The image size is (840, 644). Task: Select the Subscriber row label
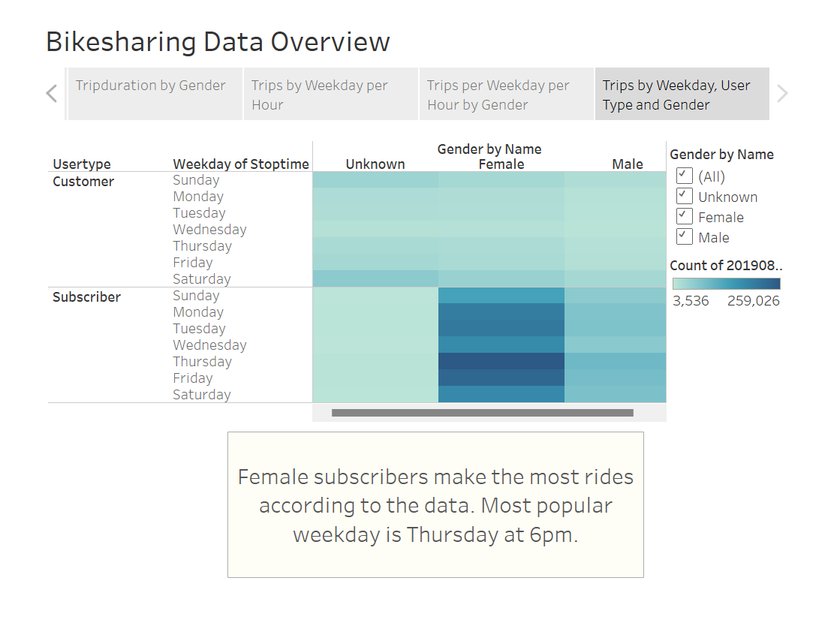(x=86, y=296)
